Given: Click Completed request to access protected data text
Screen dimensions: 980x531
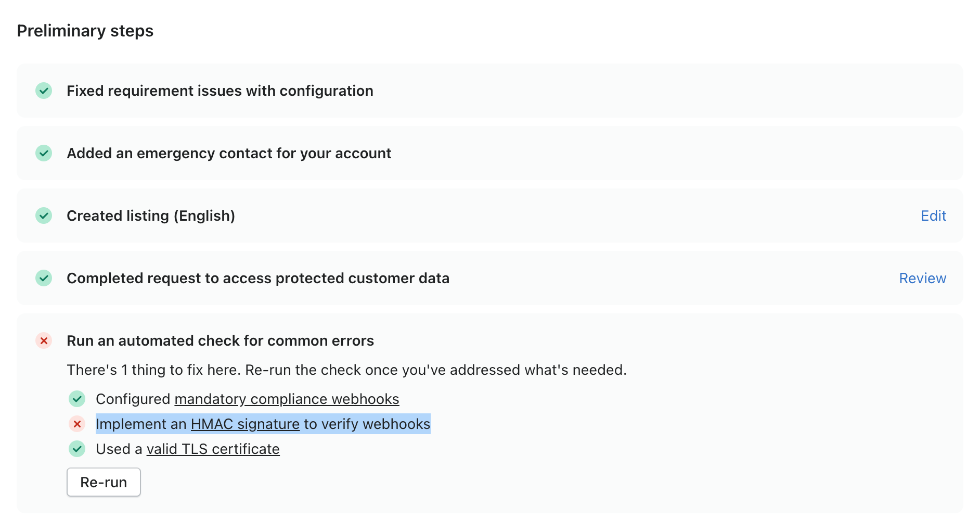Looking at the screenshot, I should coord(258,278).
